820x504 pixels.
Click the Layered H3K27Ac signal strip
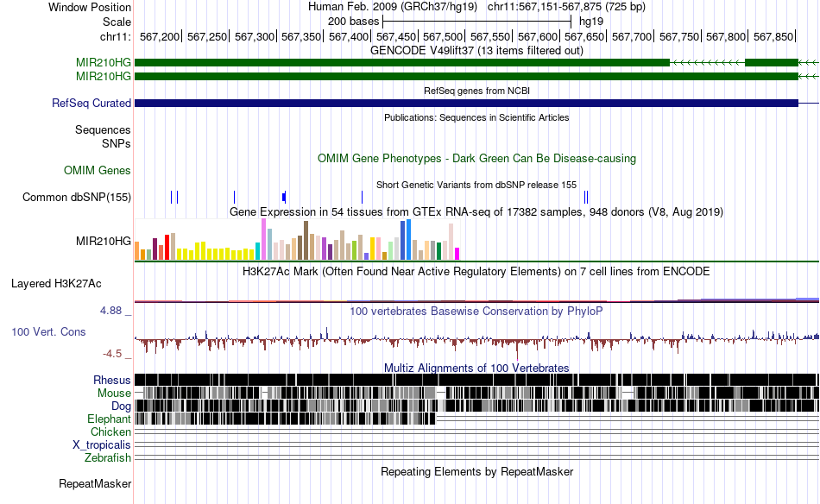pos(476,300)
